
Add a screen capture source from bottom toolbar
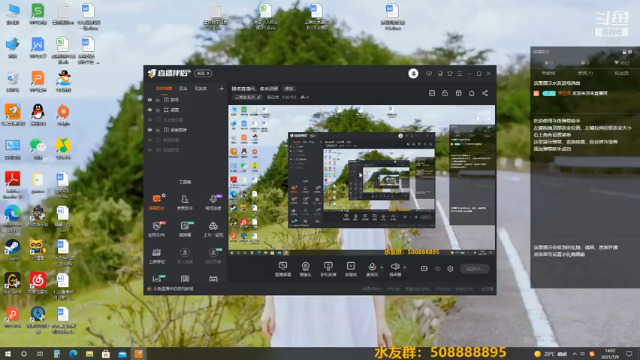coord(282,269)
